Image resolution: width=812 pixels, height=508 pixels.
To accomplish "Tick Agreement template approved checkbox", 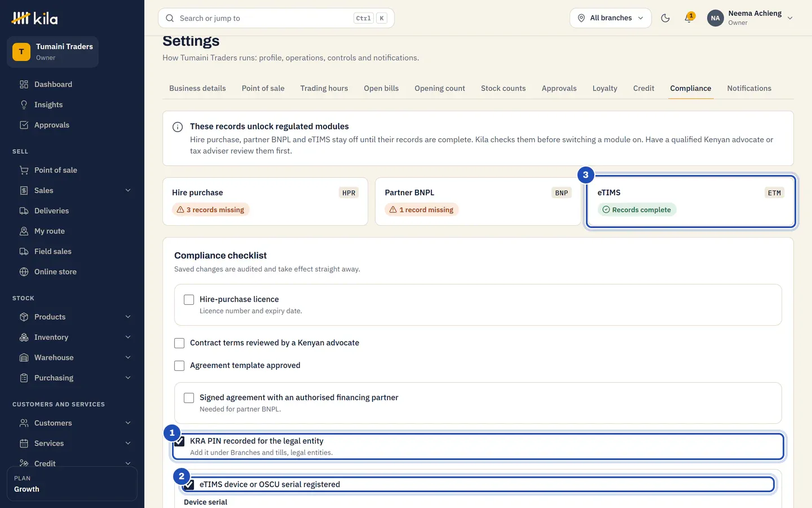I will coord(179,366).
